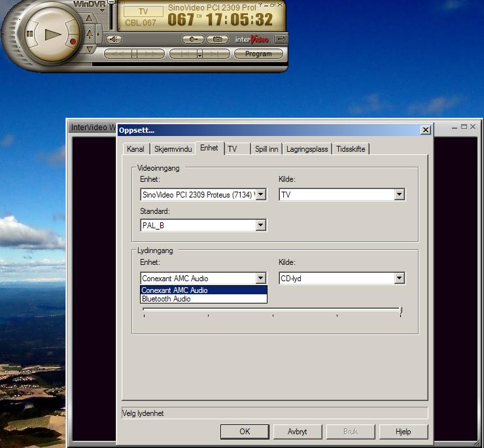Click the audio level slider track
484x448 pixels.
(x=271, y=309)
